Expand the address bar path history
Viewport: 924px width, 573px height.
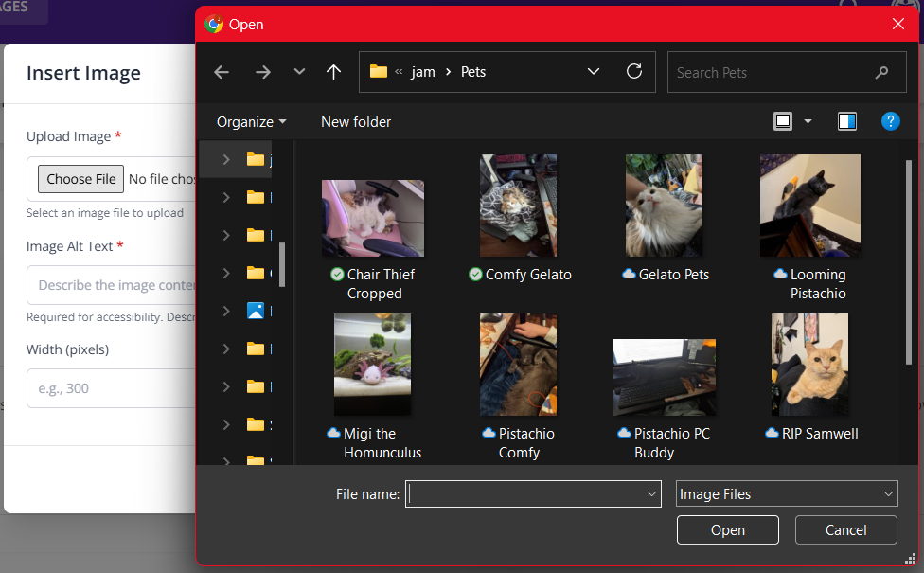[x=594, y=72]
